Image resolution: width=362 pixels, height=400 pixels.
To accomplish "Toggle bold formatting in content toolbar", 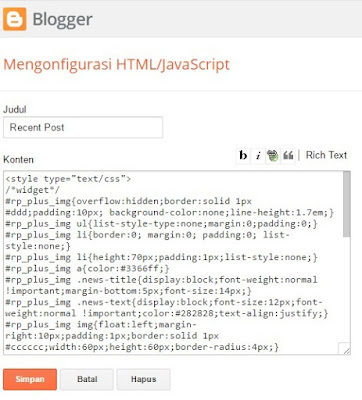I will [x=243, y=155].
